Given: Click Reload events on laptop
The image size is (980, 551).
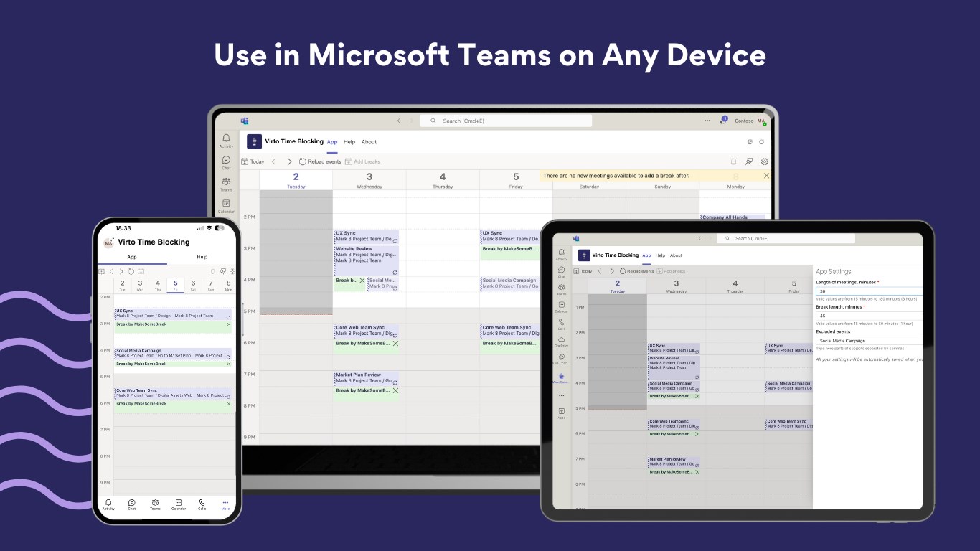Looking at the screenshot, I should click(x=320, y=161).
